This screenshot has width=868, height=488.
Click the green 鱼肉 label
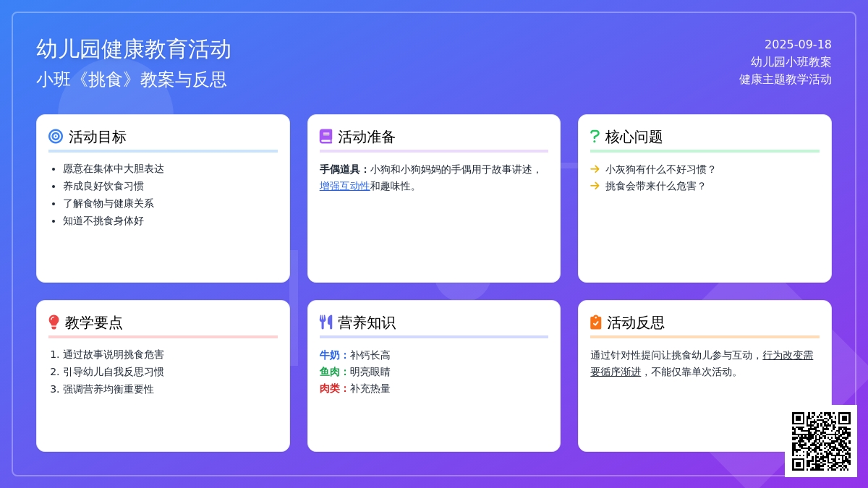(330, 372)
